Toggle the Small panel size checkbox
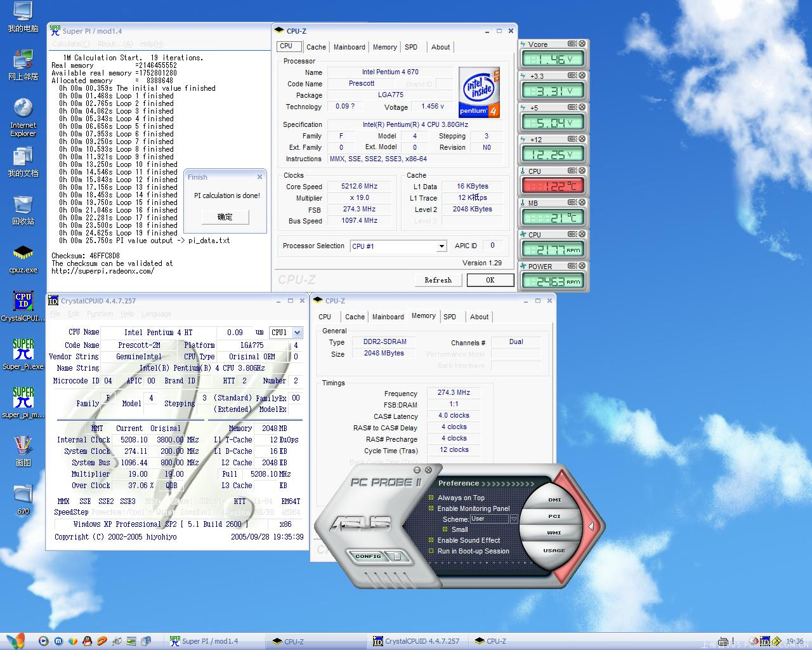 point(445,529)
